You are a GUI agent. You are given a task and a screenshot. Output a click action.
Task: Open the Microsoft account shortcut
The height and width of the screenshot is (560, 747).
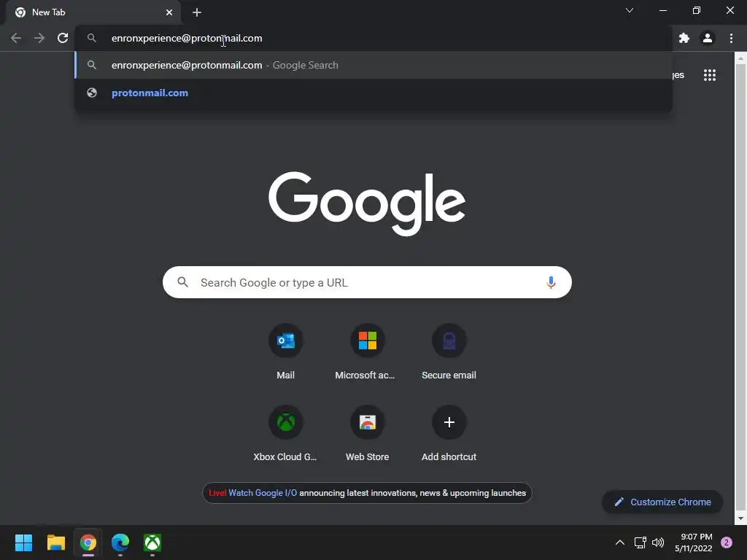pos(368,352)
